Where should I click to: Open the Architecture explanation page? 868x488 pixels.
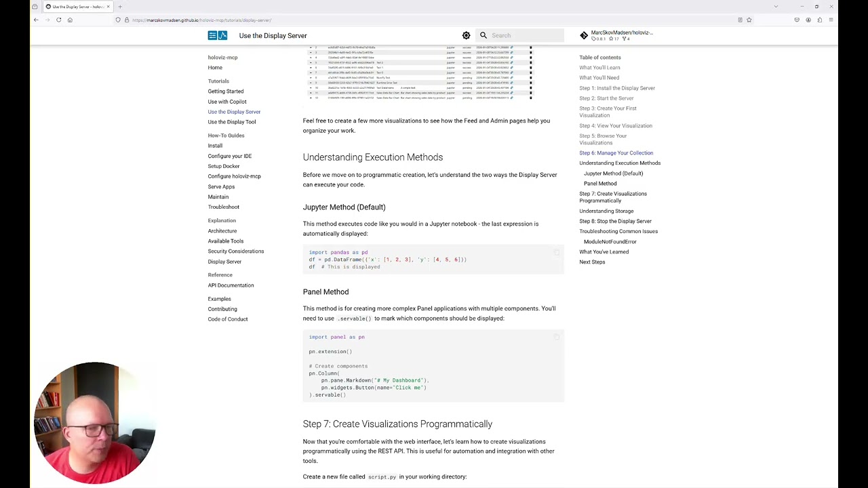pos(222,231)
